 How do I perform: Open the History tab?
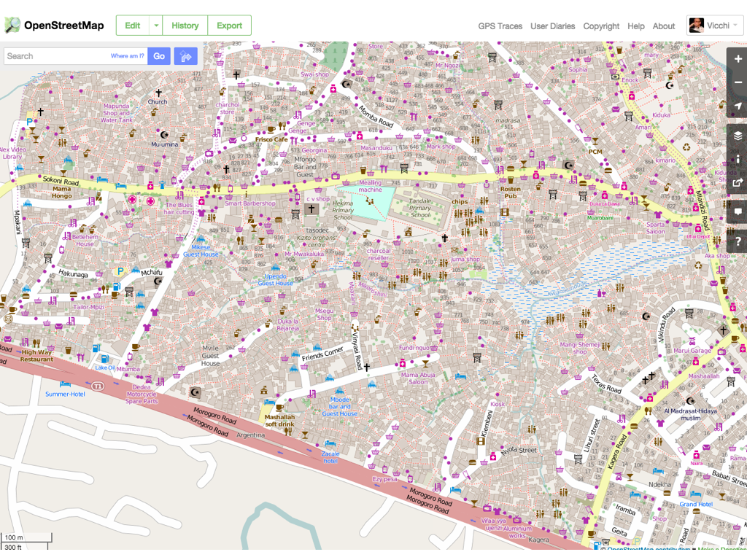pyautogui.click(x=185, y=26)
